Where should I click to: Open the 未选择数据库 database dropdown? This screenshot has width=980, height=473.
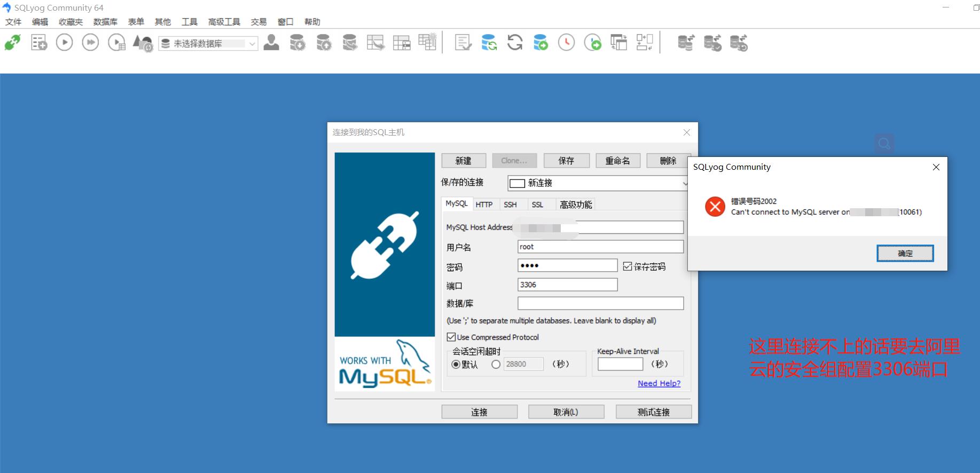point(208,43)
